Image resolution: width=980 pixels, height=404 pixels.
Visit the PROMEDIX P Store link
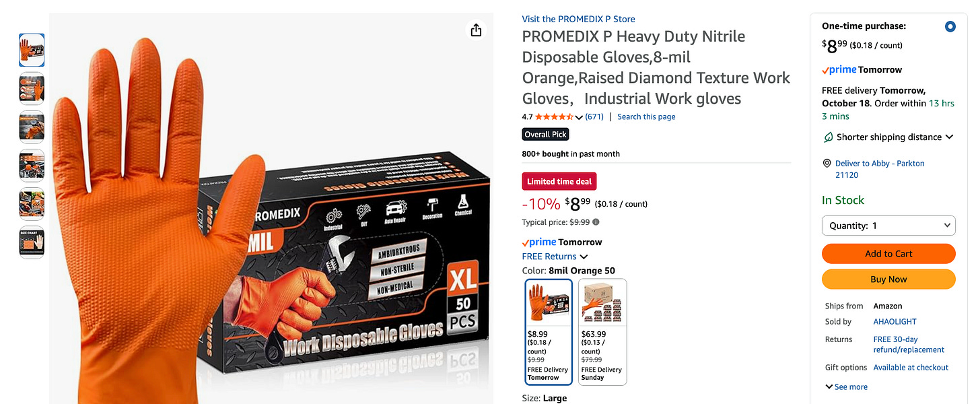pyautogui.click(x=578, y=19)
